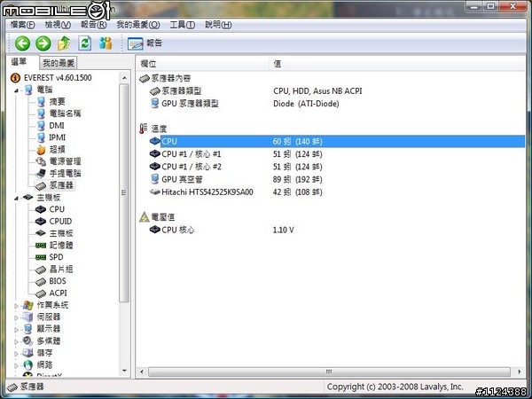The image size is (532, 399).
Task: Sort by the 欄位 column header
Action: [x=202, y=64]
